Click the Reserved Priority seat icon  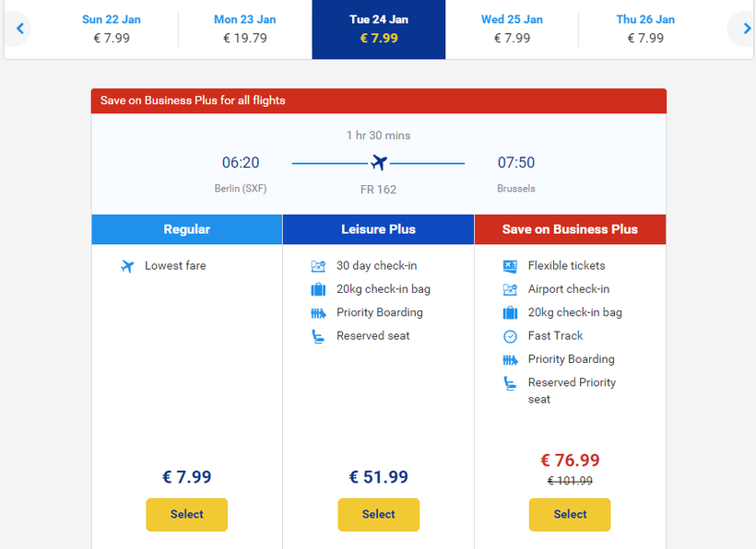click(x=510, y=384)
